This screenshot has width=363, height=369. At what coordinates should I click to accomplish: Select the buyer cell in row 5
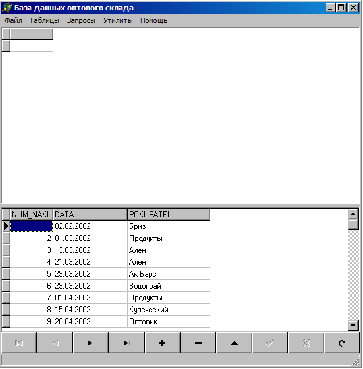click(x=169, y=274)
